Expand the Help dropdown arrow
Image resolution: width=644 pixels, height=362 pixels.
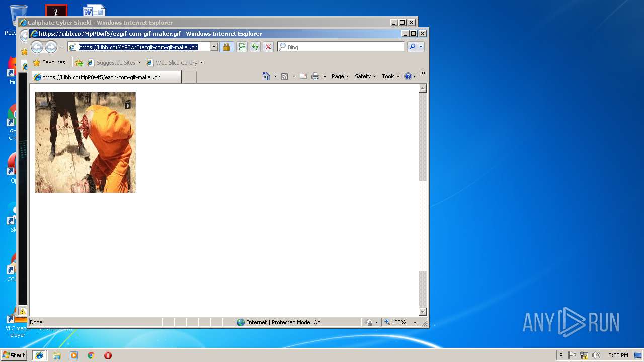[x=415, y=77]
